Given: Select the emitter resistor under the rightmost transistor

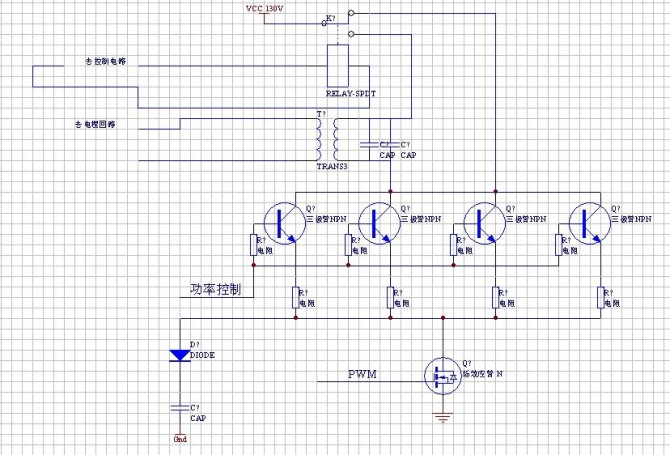Looking at the screenshot, I should (x=600, y=298).
